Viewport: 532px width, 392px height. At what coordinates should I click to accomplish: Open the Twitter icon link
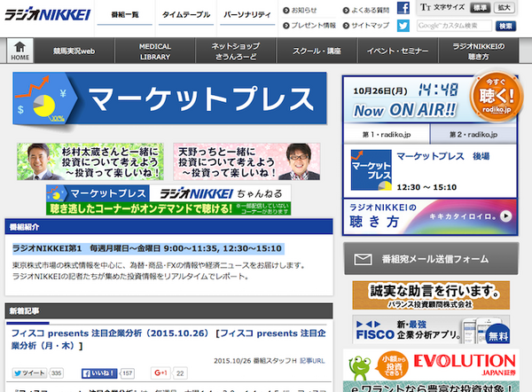(x=403, y=26)
